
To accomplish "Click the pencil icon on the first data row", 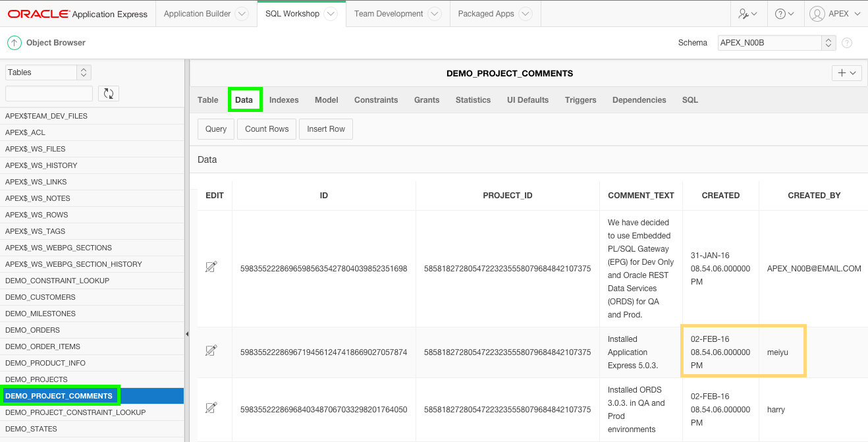I will coord(211,267).
